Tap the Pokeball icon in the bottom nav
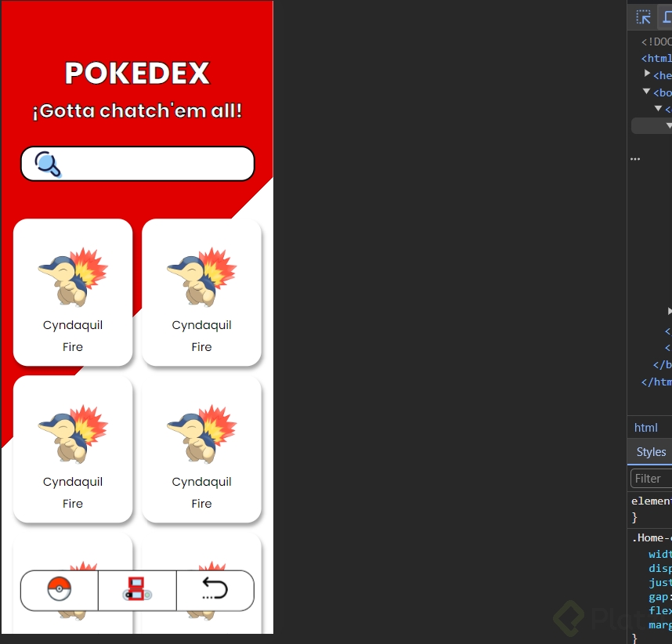The width and height of the screenshot is (672, 644). coord(60,589)
